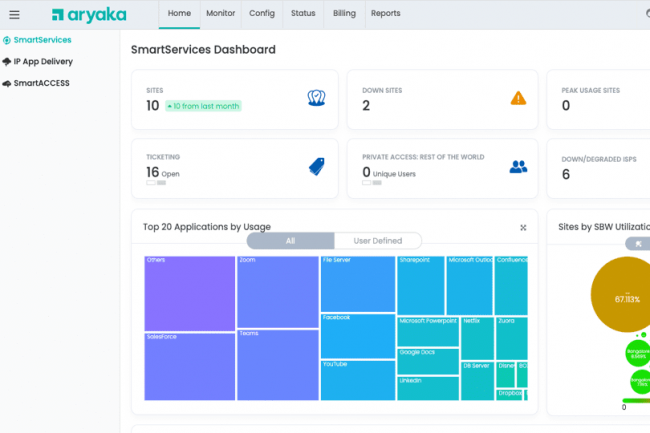Click the Sites map pin icon
Image resolution: width=650 pixels, height=433 pixels.
point(316,98)
